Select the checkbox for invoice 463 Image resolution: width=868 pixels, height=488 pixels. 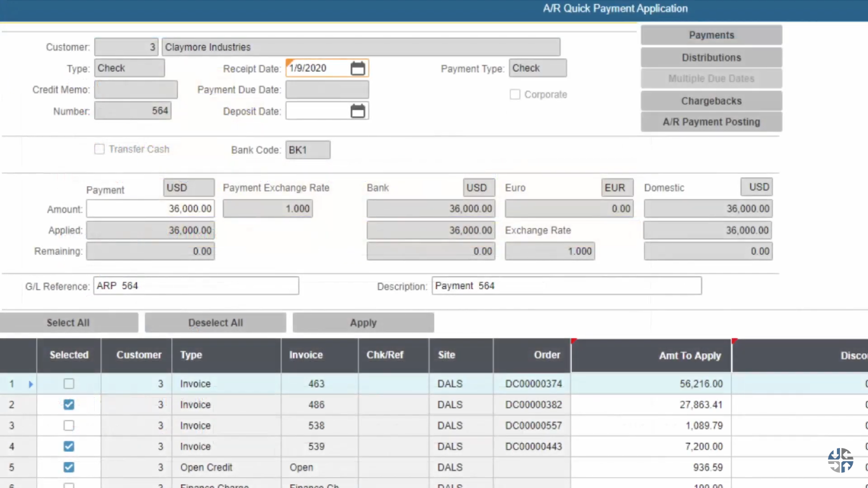pyautogui.click(x=69, y=384)
